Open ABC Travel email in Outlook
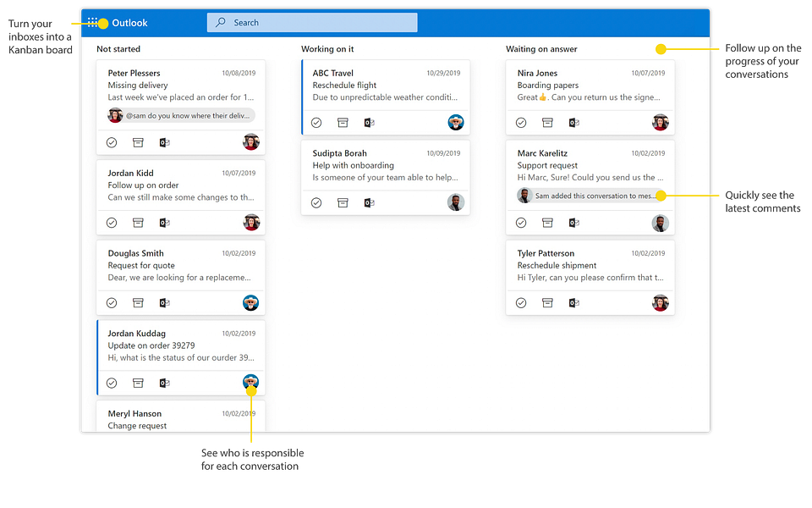The height and width of the screenshot is (508, 812). click(370, 123)
